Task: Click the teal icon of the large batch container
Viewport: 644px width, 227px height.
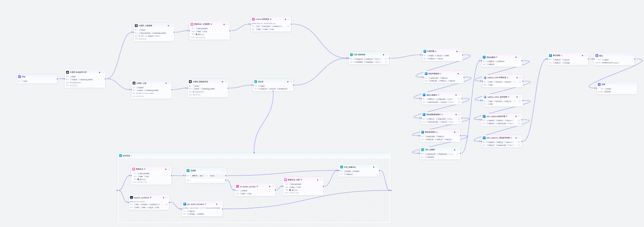Action: point(120,156)
